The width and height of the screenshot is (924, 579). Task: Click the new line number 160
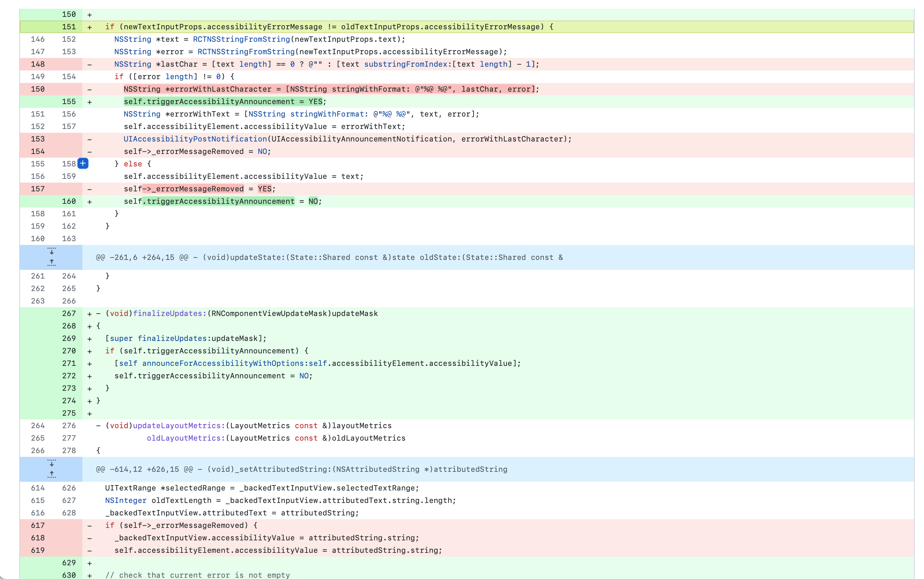coord(69,201)
